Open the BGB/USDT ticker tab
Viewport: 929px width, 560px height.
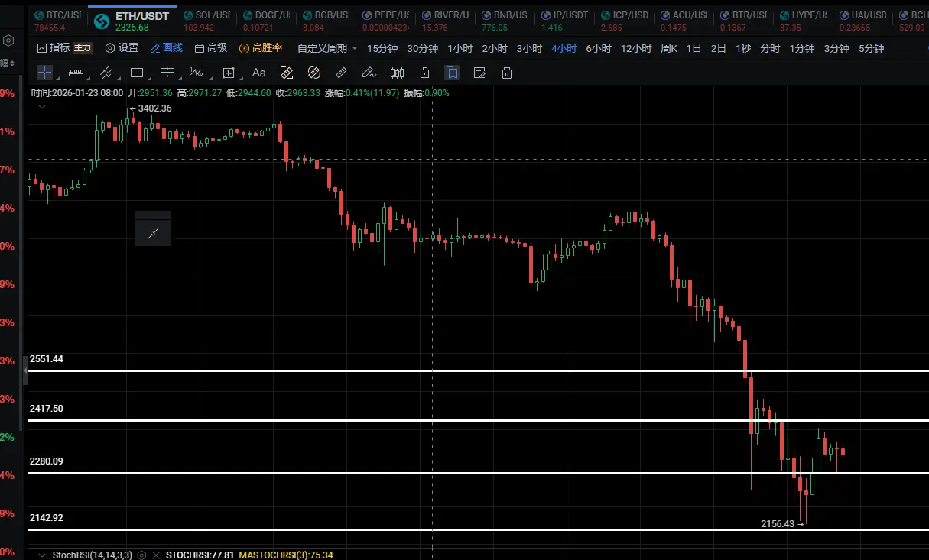point(326,21)
